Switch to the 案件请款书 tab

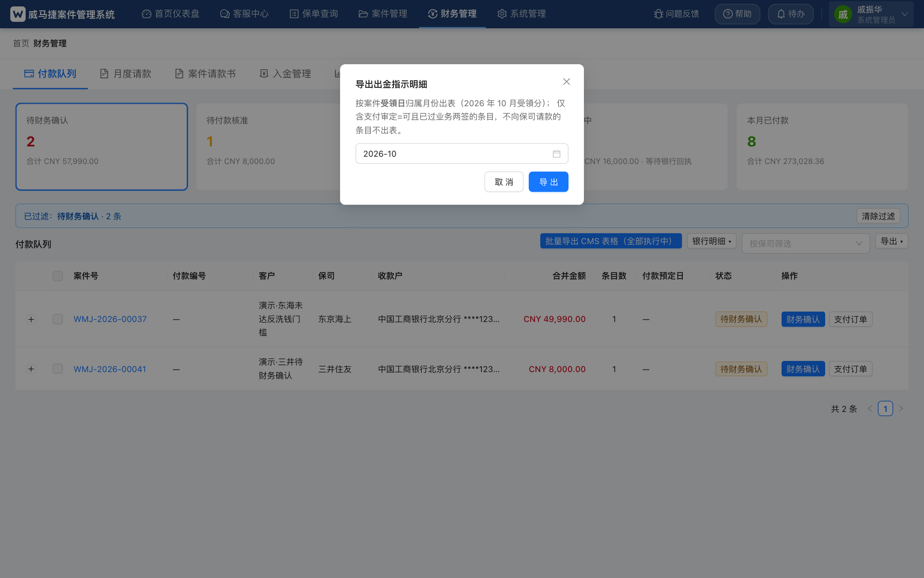[x=205, y=74]
